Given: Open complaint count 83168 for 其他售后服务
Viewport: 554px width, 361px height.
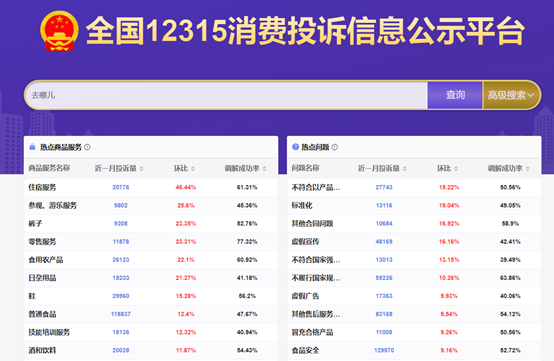Looking at the screenshot, I should coord(384,314).
